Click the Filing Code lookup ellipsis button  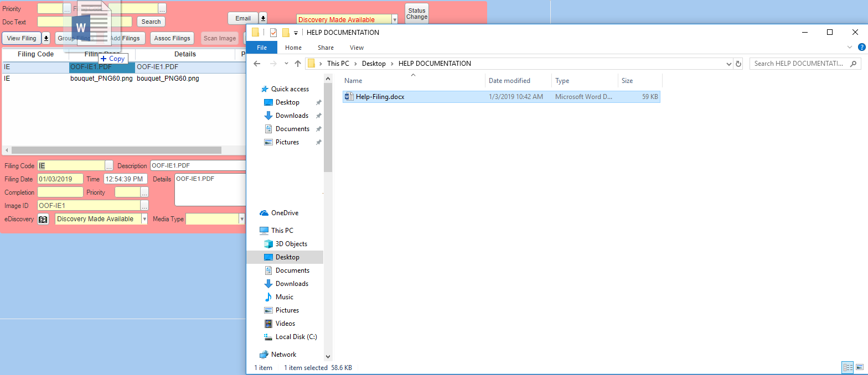click(109, 166)
